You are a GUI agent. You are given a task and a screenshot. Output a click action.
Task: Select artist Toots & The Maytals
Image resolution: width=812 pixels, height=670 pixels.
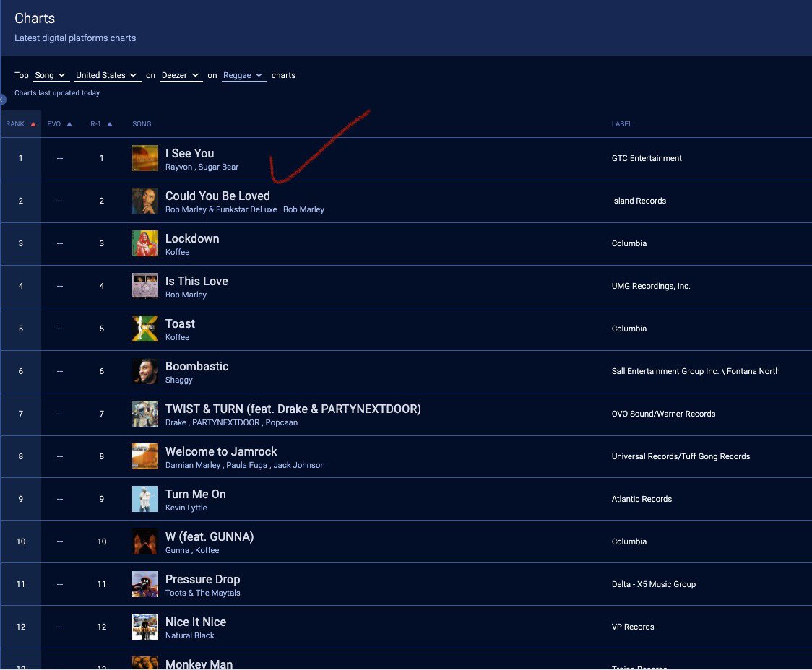coord(202,593)
